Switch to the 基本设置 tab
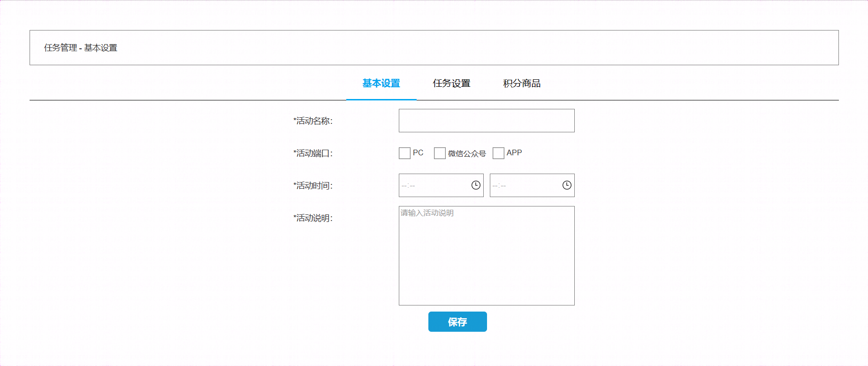 (381, 84)
